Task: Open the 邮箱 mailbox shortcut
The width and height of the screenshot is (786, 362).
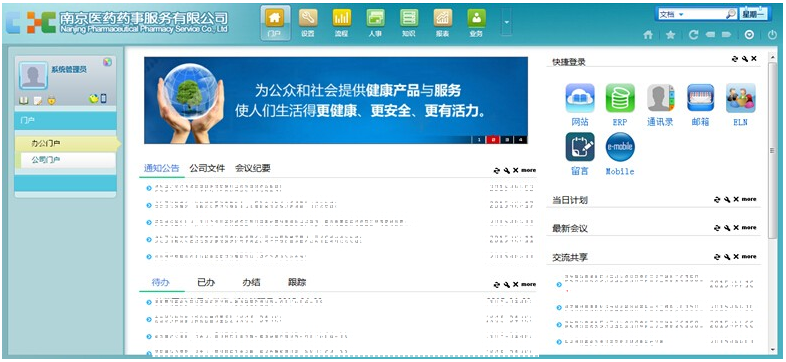Action: click(700, 104)
